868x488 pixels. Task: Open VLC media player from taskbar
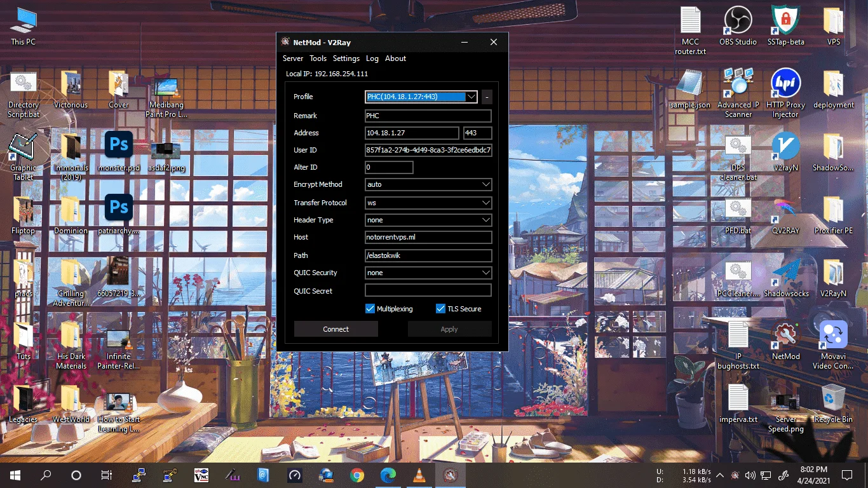[419, 475]
